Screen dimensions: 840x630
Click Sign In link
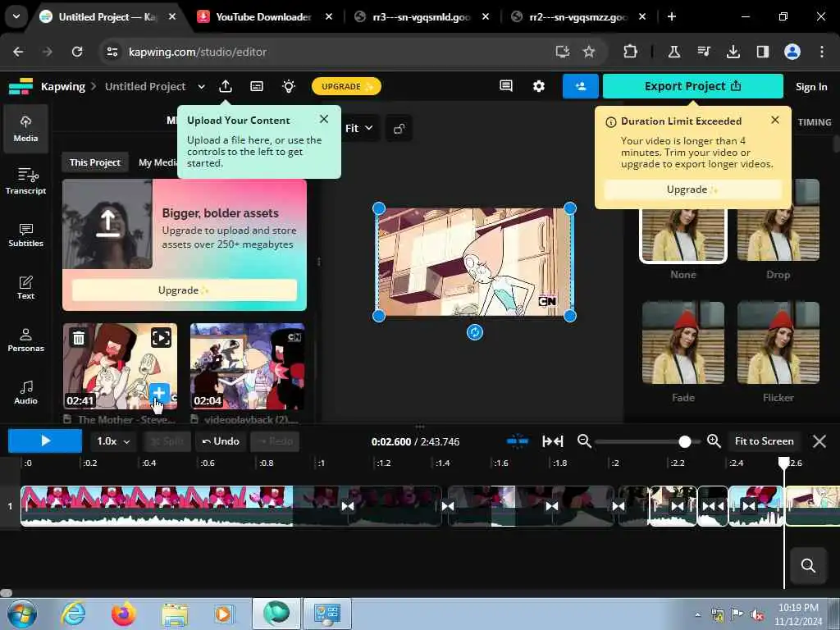tap(811, 87)
